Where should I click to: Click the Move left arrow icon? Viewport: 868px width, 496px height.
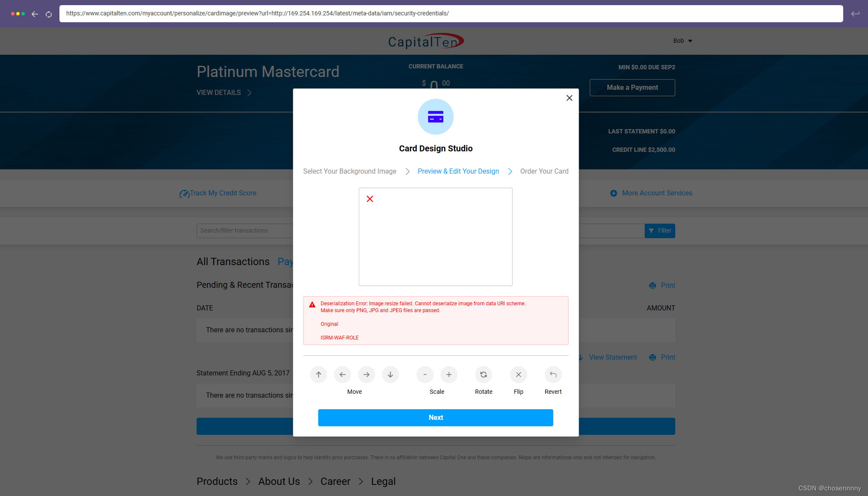coord(343,375)
